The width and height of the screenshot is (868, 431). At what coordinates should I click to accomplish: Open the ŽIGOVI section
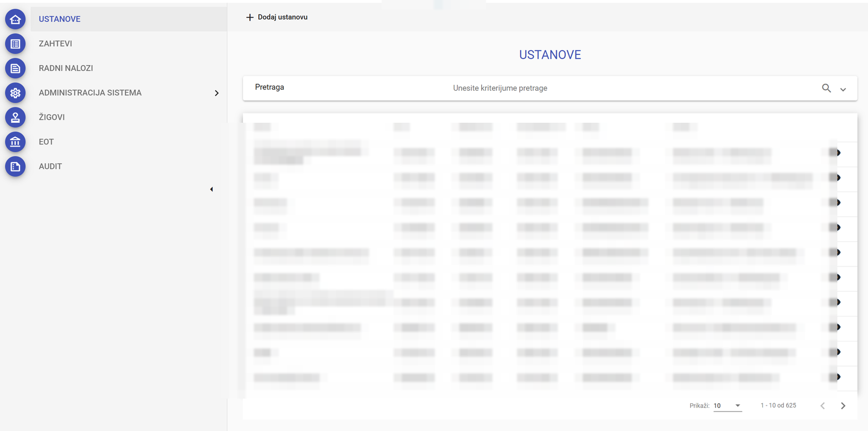click(x=129, y=117)
